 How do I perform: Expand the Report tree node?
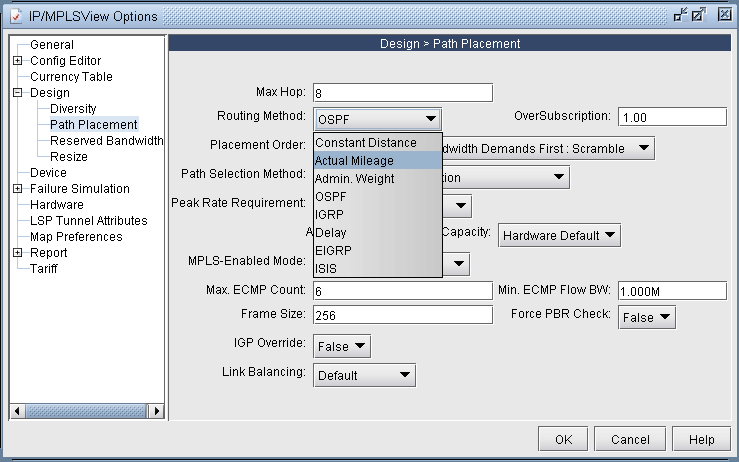click(x=18, y=253)
